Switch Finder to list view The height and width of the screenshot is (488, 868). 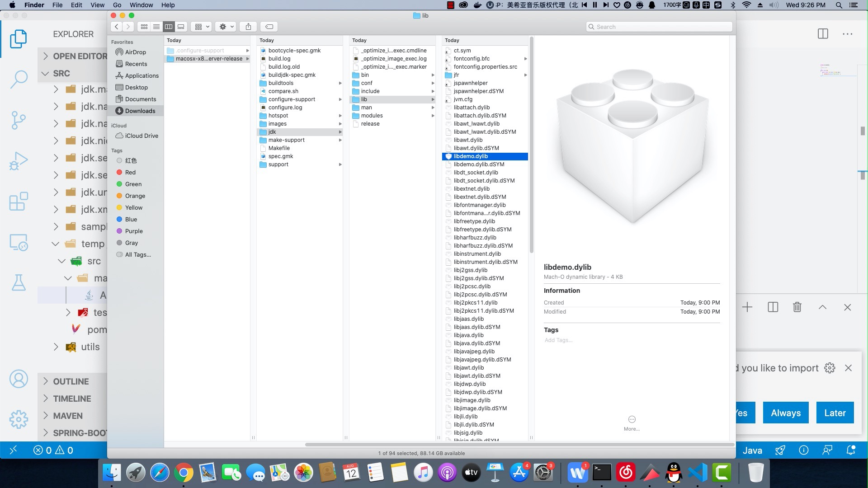pyautogui.click(x=156, y=27)
